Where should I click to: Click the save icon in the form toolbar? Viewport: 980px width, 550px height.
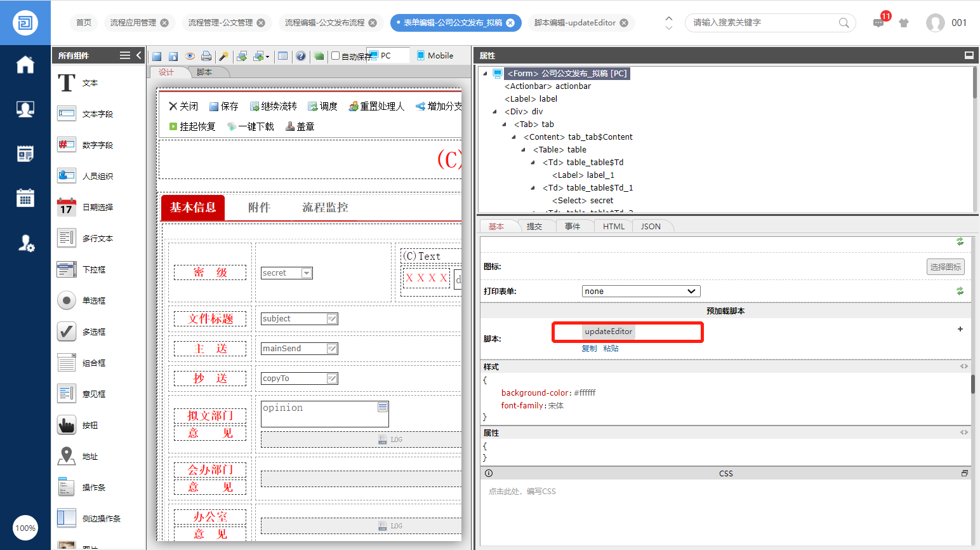[157, 56]
